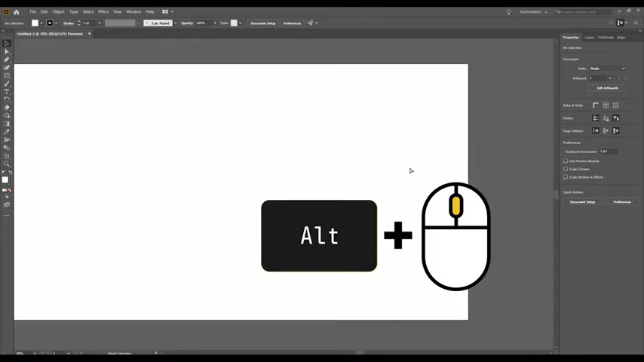Select the Rotate tool
Image resolution: width=644 pixels, height=362 pixels.
coord(7,100)
